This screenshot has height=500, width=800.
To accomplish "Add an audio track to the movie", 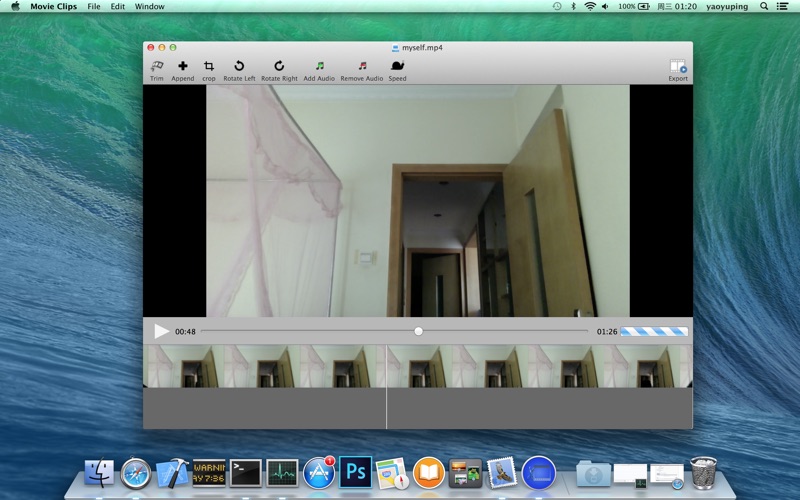I will pyautogui.click(x=319, y=70).
